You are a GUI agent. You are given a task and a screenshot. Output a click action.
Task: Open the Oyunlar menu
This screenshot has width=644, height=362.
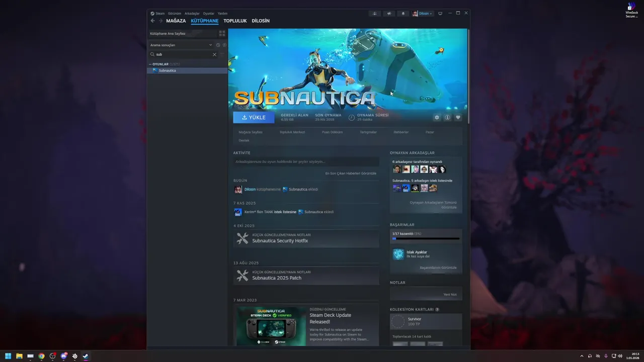click(x=209, y=14)
